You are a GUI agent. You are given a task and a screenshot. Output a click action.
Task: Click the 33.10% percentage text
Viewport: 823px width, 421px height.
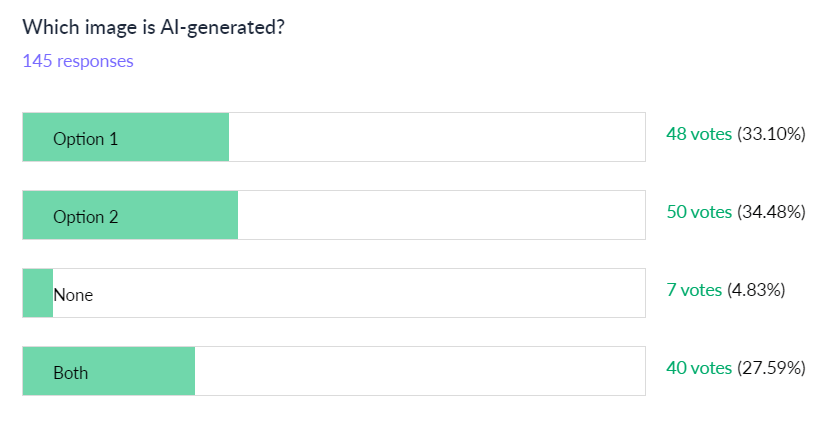pyautogui.click(x=771, y=134)
